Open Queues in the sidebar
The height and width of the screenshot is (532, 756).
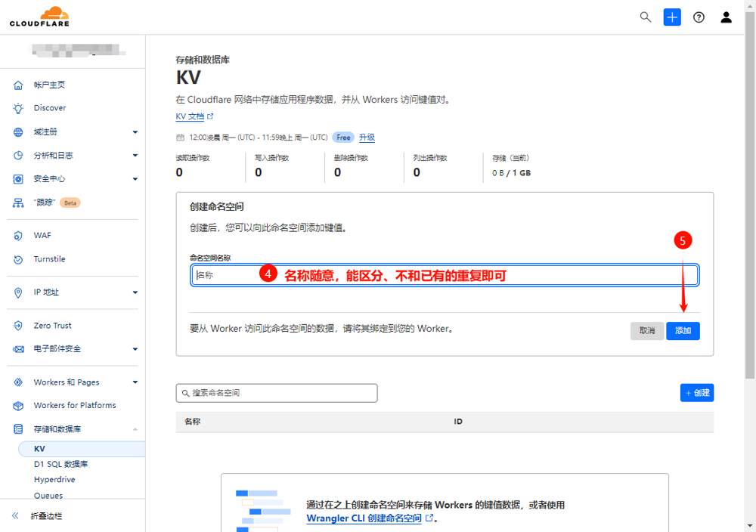tap(48, 496)
